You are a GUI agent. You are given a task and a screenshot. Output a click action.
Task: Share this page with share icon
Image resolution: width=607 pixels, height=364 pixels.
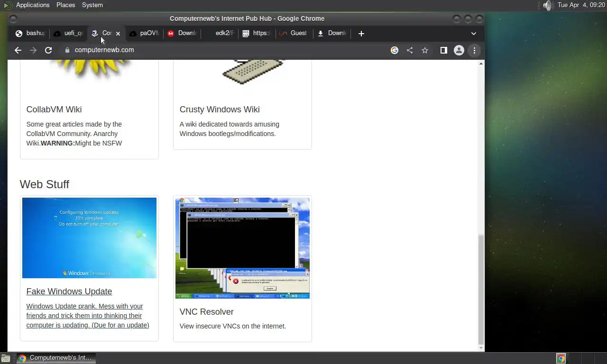[410, 50]
